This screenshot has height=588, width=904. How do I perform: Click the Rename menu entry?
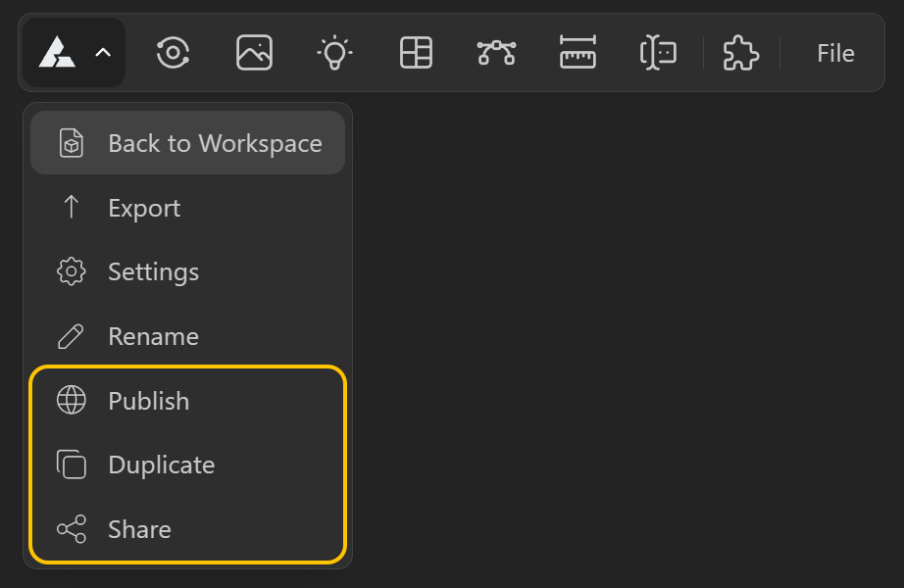click(x=153, y=336)
